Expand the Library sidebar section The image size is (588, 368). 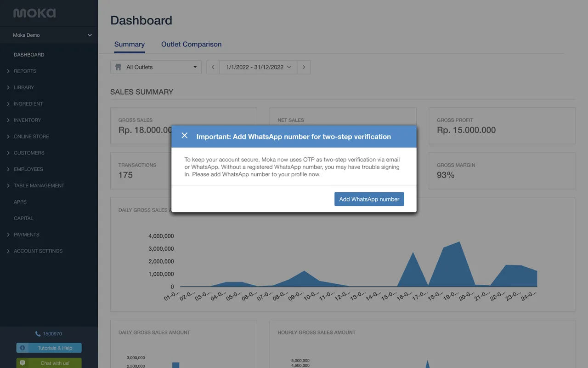pos(24,87)
